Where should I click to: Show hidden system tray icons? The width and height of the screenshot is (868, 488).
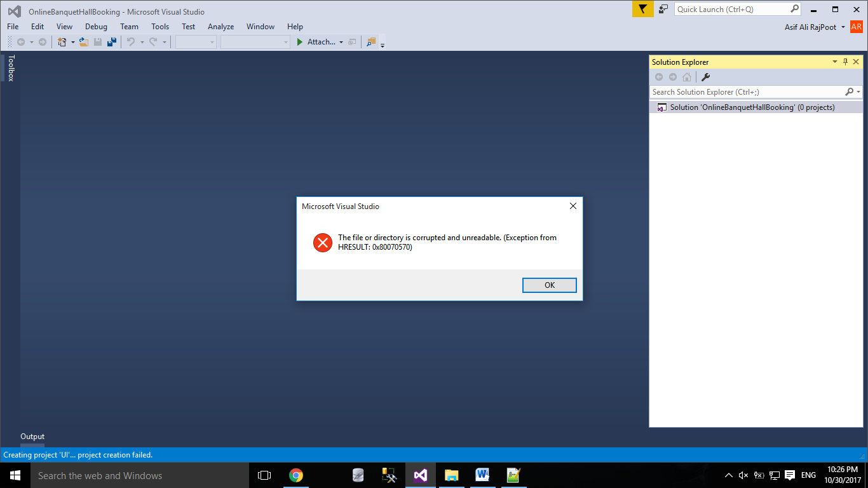(729, 475)
